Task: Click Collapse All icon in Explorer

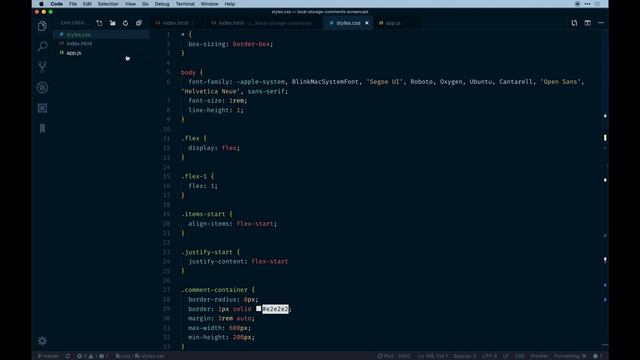Action: tap(139, 23)
